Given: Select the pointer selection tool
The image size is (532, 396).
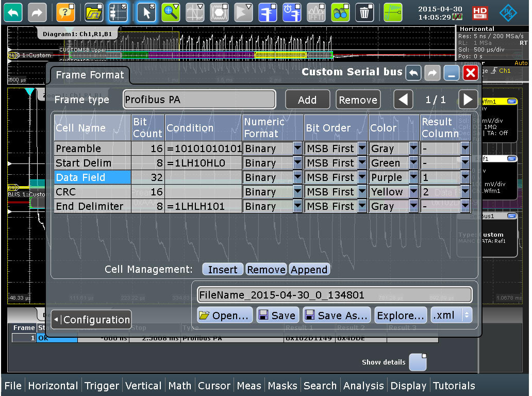Looking at the screenshot, I should 146,12.
